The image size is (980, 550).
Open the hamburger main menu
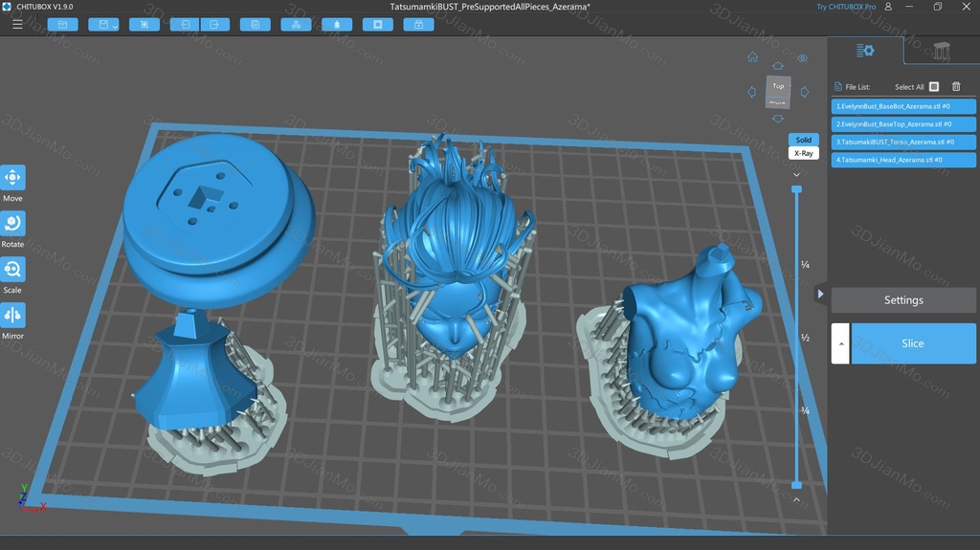[17, 24]
